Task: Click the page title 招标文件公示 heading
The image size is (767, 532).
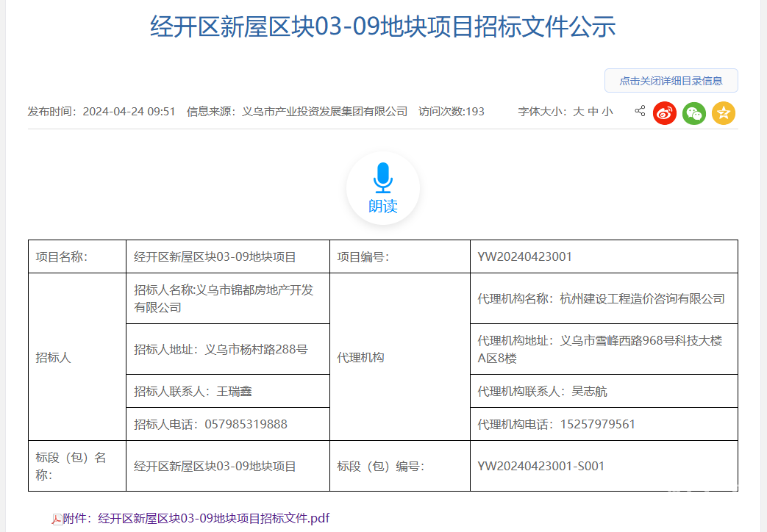Action: click(x=383, y=27)
